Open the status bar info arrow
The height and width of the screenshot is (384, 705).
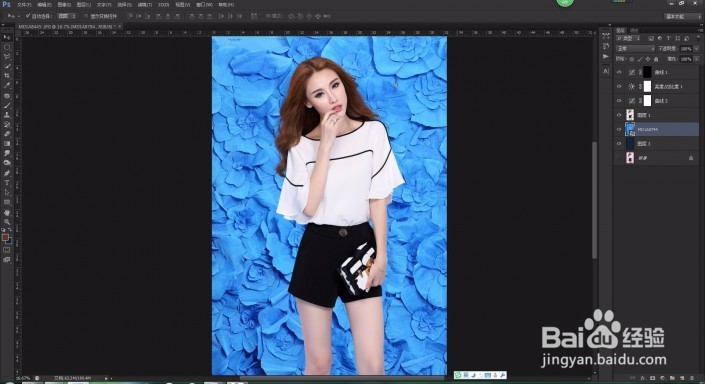coord(107,379)
